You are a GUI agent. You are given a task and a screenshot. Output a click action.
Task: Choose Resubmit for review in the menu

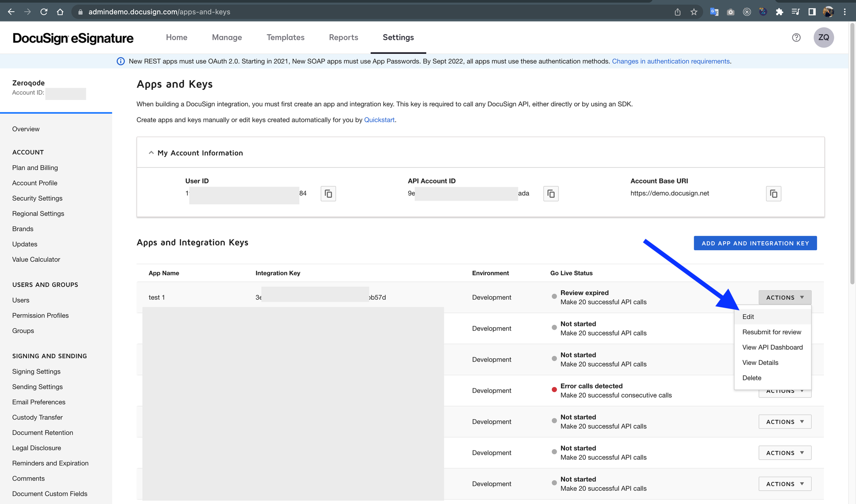(x=772, y=332)
